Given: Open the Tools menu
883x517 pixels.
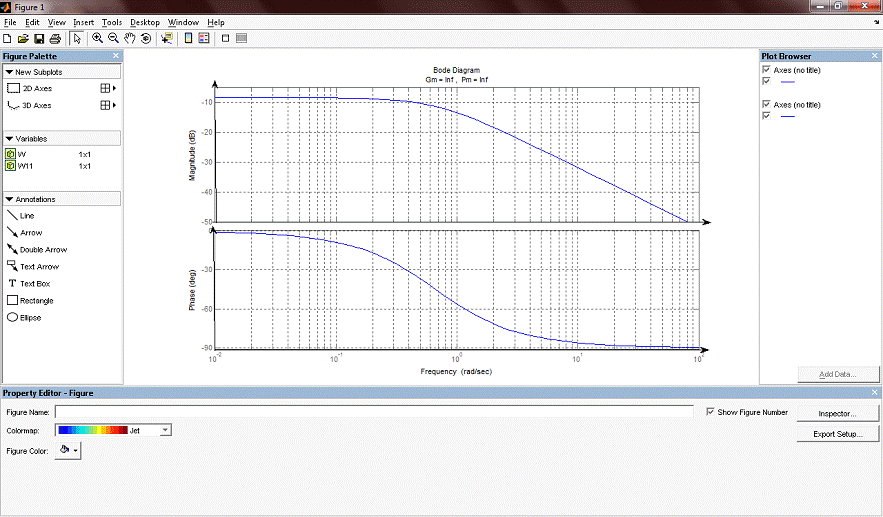Looking at the screenshot, I should [112, 22].
